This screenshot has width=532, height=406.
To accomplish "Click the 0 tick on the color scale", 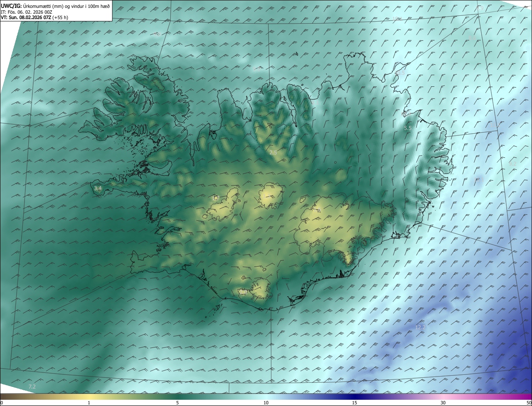I will point(2,403).
